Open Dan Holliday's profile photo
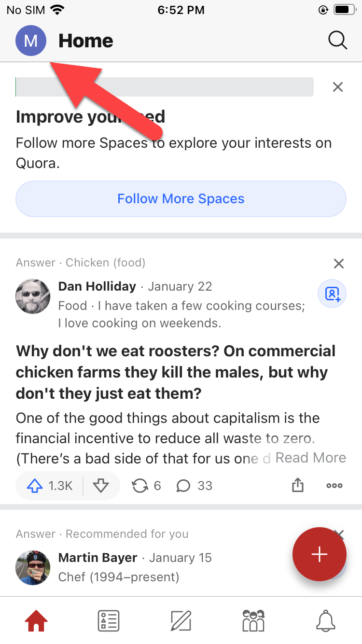Viewport: 362px width, 644px height. coord(33,296)
